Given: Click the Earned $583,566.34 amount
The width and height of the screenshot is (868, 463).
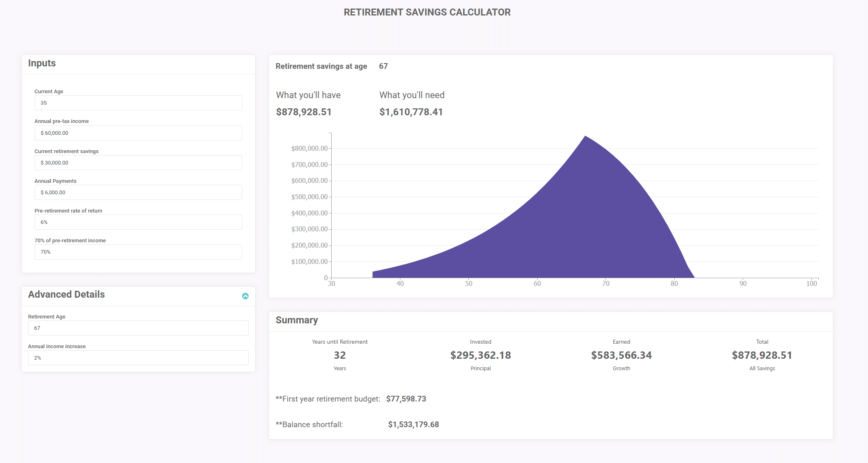Looking at the screenshot, I should pyautogui.click(x=621, y=355).
